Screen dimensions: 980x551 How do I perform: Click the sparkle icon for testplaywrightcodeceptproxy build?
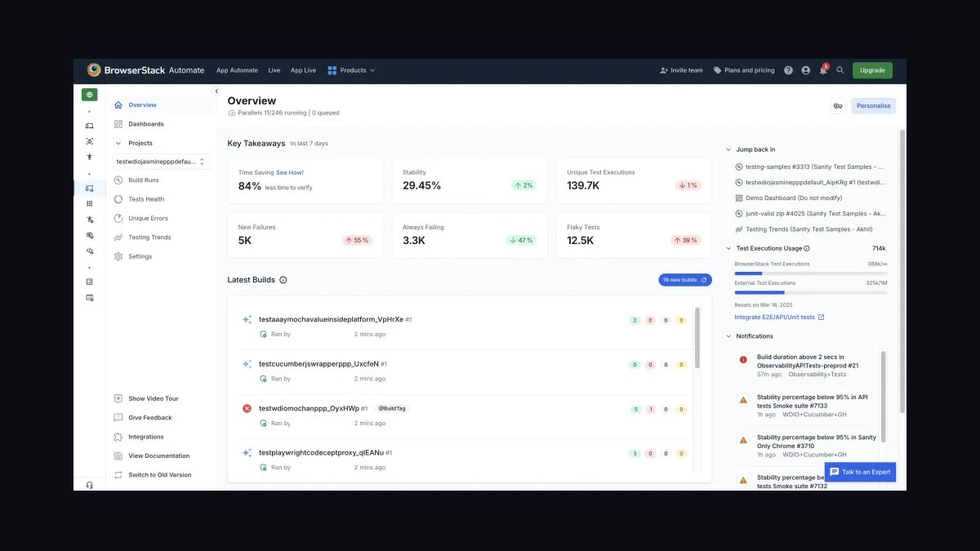click(247, 452)
